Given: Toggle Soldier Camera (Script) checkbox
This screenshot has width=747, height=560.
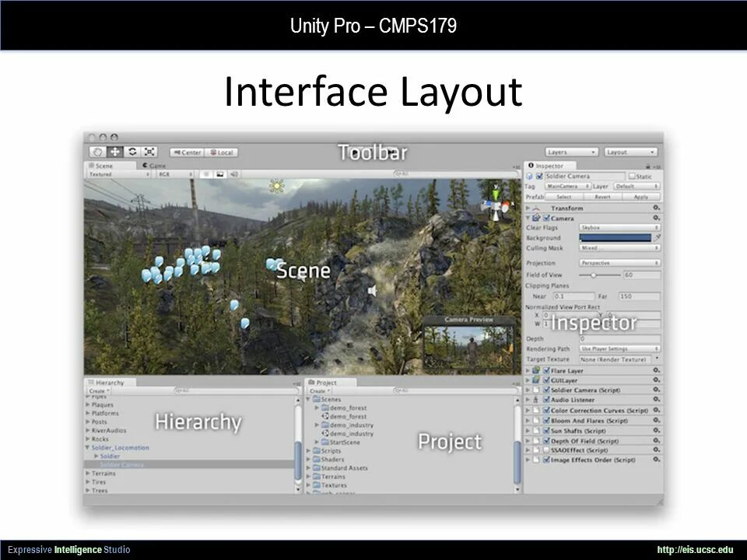Looking at the screenshot, I should pyautogui.click(x=546, y=390).
